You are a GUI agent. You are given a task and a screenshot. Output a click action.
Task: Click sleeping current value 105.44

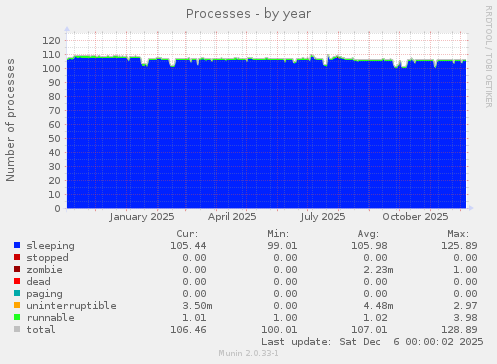click(188, 246)
